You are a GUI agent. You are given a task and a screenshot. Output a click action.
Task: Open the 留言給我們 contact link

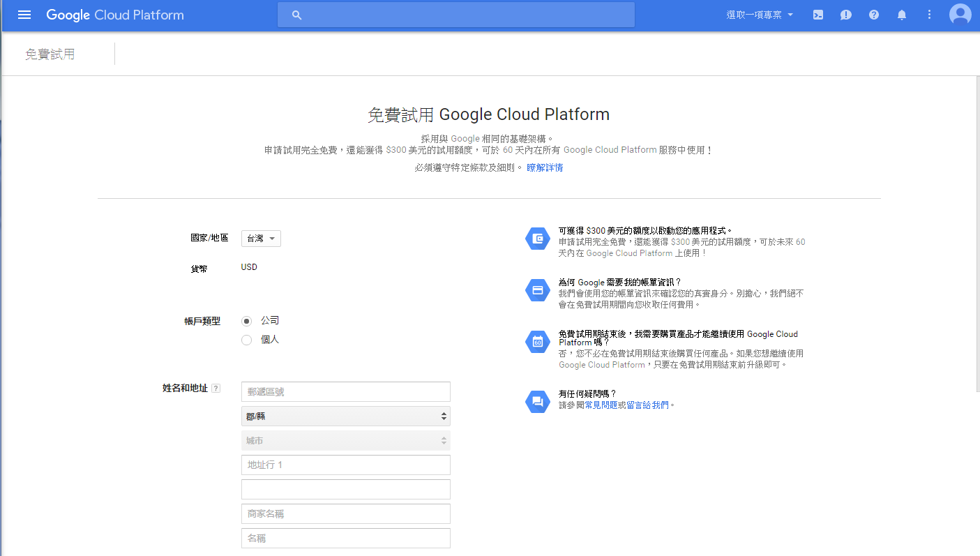tap(647, 405)
